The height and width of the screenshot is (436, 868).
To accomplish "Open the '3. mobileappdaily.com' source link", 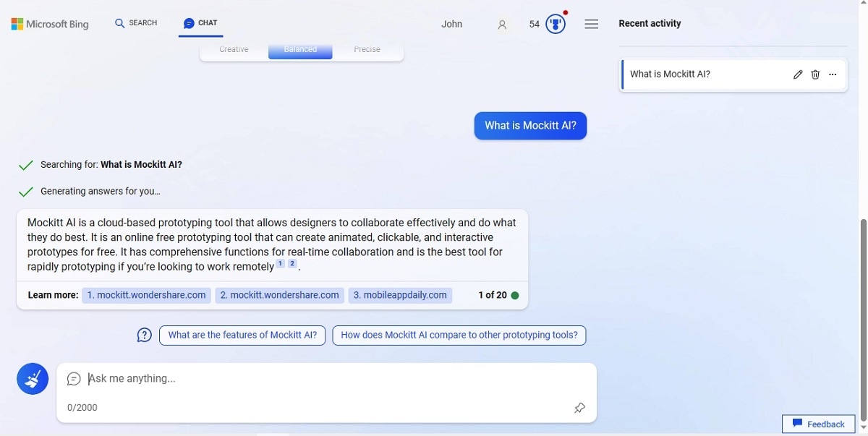I will point(400,295).
